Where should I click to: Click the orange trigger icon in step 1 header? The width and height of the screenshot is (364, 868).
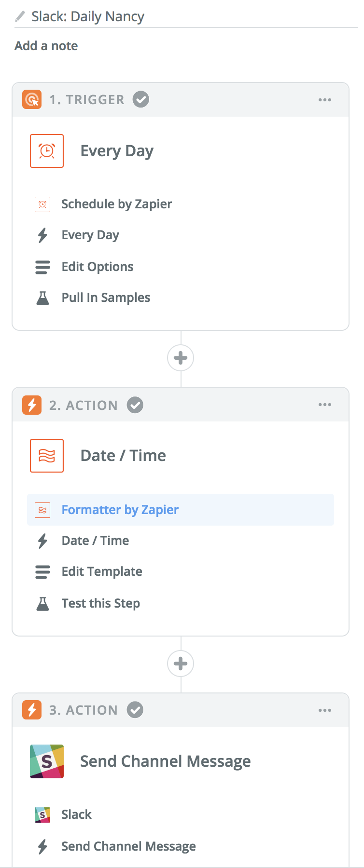tap(32, 100)
